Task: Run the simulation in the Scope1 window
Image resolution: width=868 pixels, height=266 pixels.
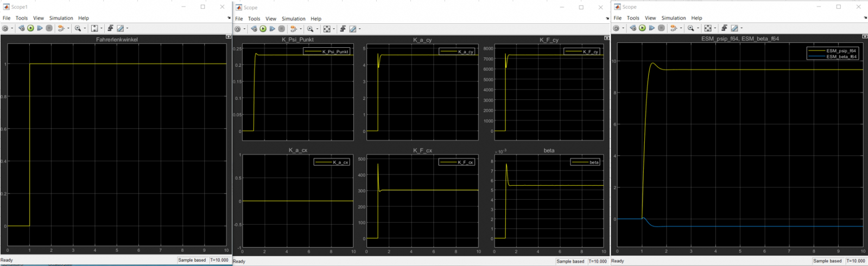Action: 30,28
